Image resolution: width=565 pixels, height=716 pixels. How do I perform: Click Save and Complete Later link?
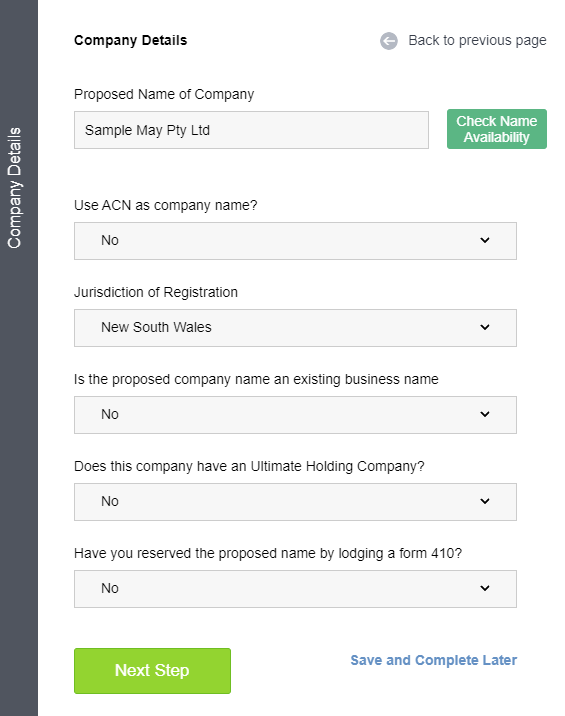tap(433, 660)
